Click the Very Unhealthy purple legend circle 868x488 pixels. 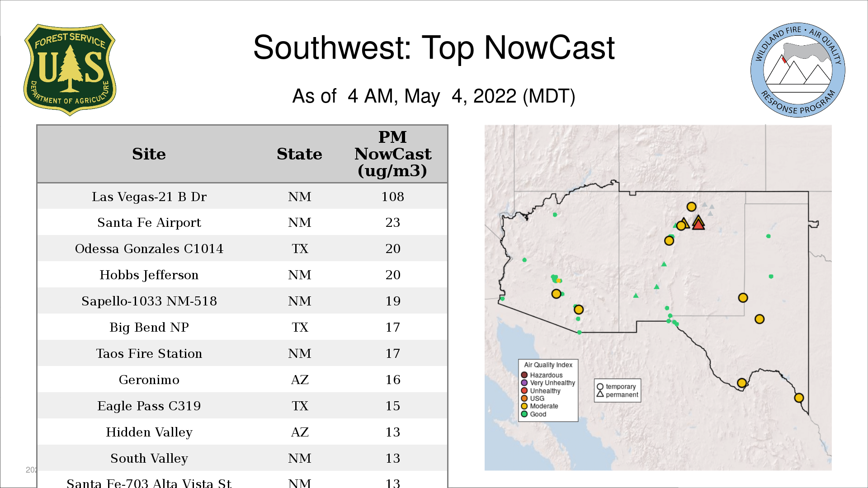click(x=524, y=383)
